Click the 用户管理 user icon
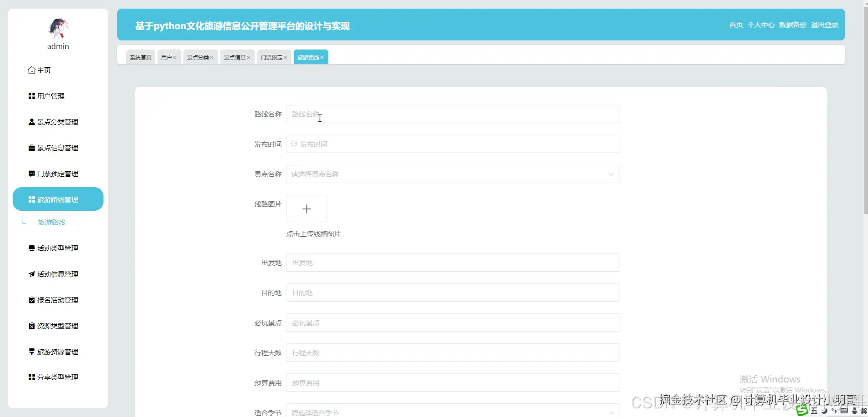Screen dimensions: 868x417 (x=31, y=96)
